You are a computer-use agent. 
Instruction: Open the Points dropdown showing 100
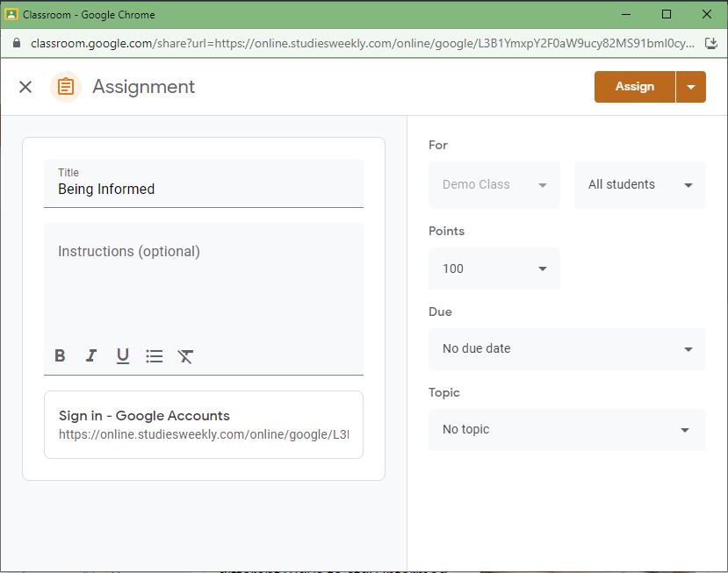494,268
